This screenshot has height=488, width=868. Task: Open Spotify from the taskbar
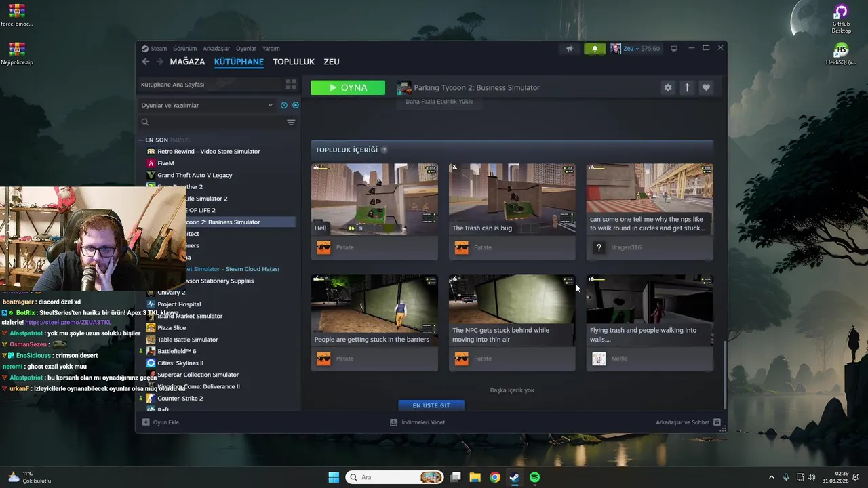534,477
